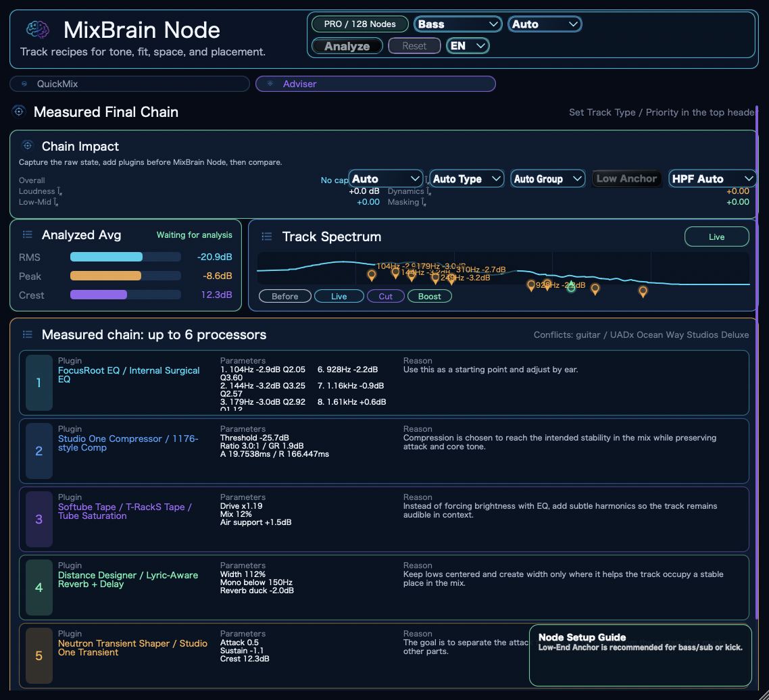Switch to the QuickMix tab
The width and height of the screenshot is (769, 700).
point(130,84)
